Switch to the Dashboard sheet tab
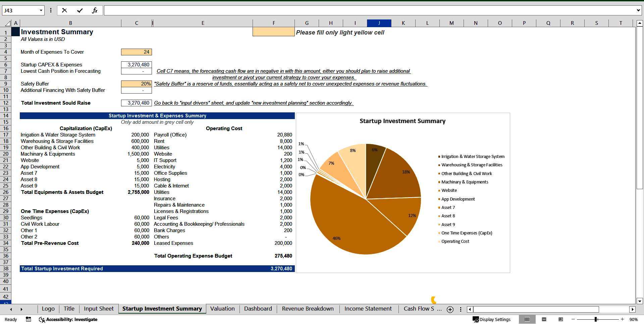 click(x=258, y=309)
